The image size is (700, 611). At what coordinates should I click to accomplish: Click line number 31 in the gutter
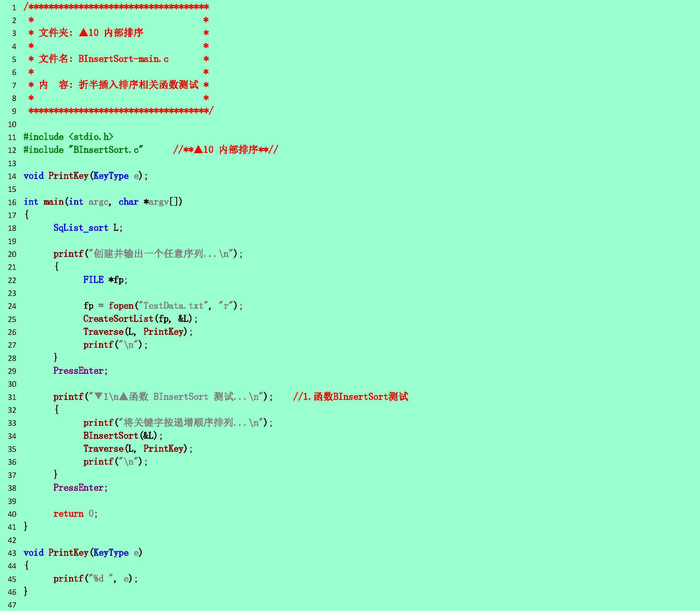click(12, 397)
